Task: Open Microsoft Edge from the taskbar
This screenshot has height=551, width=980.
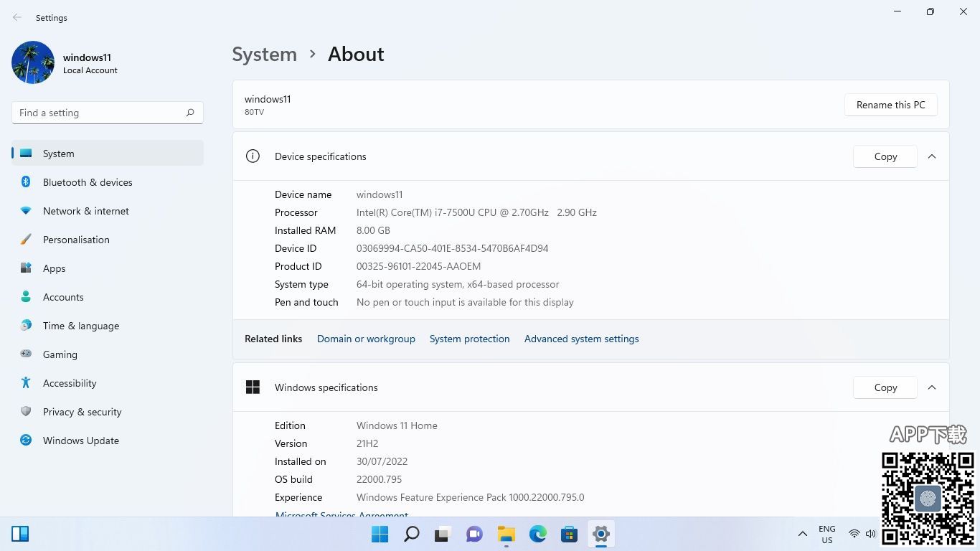Action: click(537, 534)
